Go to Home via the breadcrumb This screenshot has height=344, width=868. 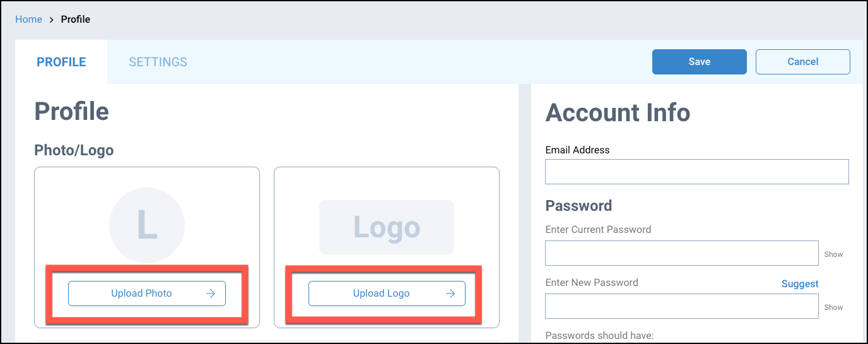(28, 20)
